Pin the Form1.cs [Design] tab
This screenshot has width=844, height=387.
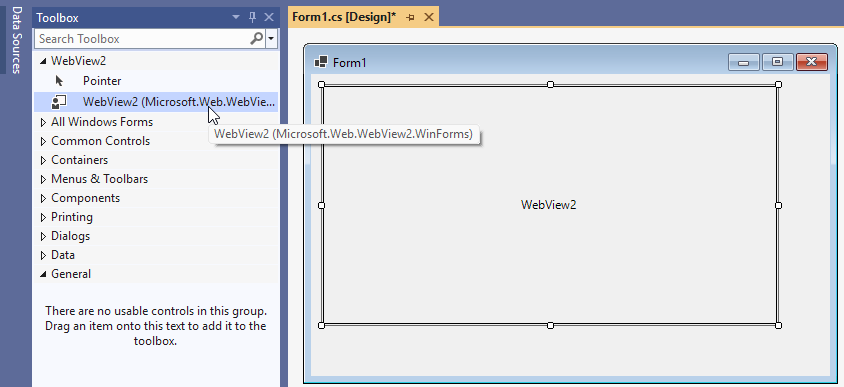(410, 17)
